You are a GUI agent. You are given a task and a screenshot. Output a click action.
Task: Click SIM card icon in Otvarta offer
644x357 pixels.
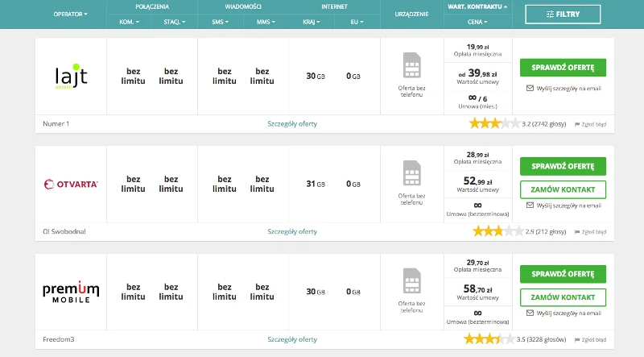[x=412, y=173]
